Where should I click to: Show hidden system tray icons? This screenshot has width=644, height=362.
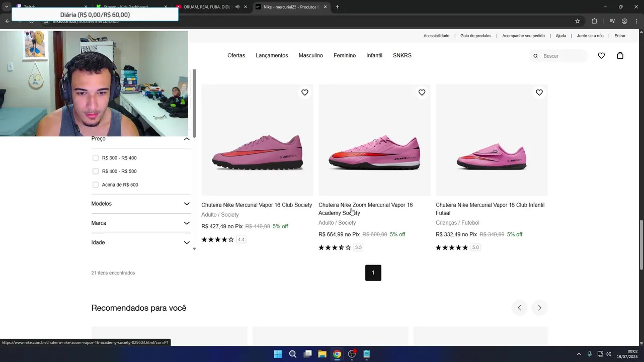[579, 354]
